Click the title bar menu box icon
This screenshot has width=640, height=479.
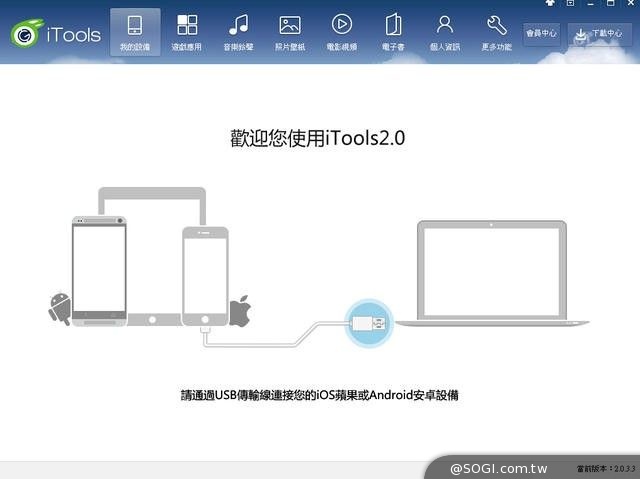[570, 3]
